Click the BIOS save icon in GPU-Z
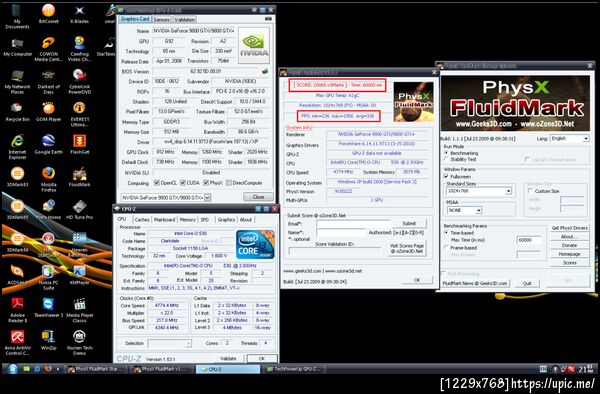The width and height of the screenshot is (600, 394). coord(264,71)
